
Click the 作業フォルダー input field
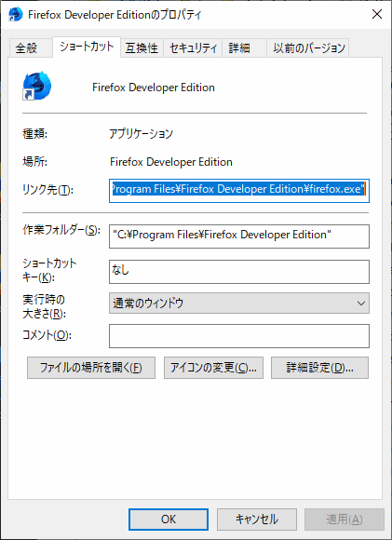[239, 236]
